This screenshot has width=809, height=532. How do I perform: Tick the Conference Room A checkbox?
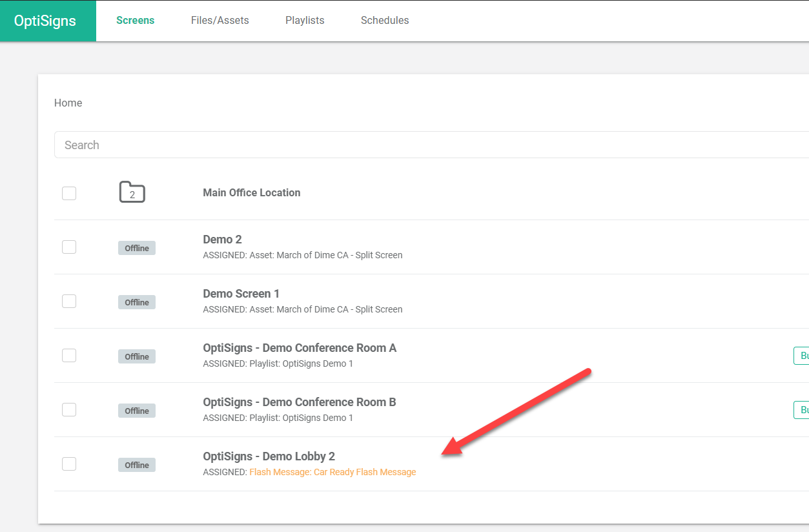pyautogui.click(x=69, y=356)
